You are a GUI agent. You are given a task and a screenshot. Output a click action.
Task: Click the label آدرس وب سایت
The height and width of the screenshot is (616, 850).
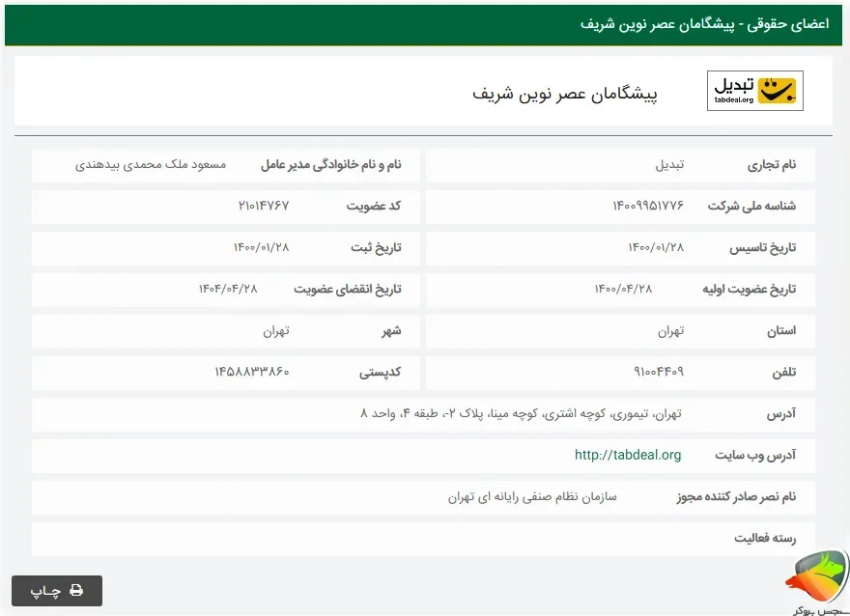click(x=755, y=455)
